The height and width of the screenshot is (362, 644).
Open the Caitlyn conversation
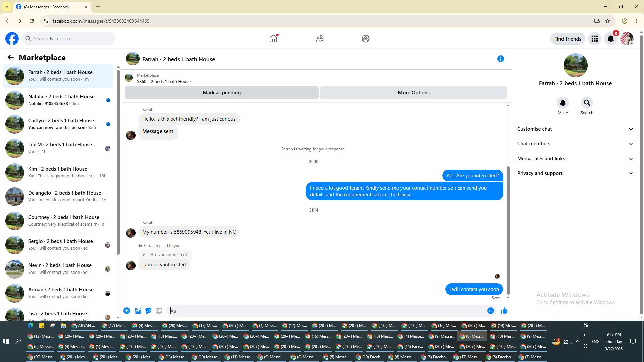click(x=58, y=124)
